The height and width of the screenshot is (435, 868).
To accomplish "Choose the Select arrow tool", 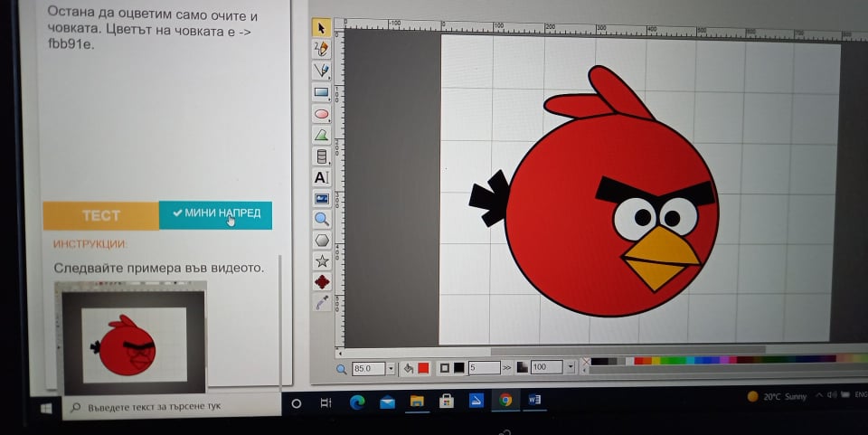I will [320, 28].
